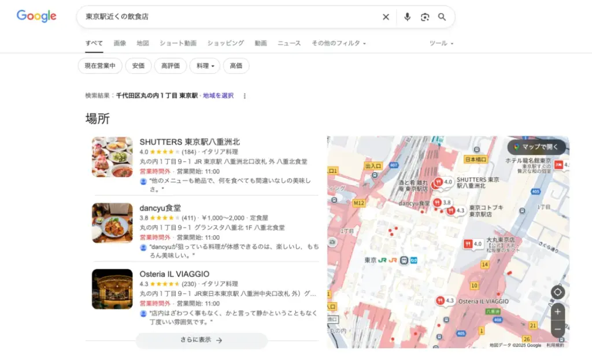Click the 地域を選択 link
Image resolution: width=592 pixels, height=364 pixels.
tap(218, 96)
